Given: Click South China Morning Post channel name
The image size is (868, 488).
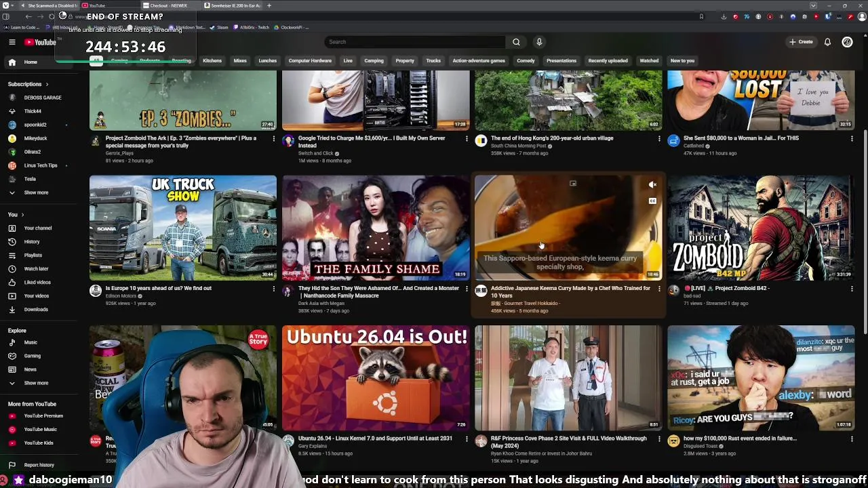Looking at the screenshot, I should [519, 146].
